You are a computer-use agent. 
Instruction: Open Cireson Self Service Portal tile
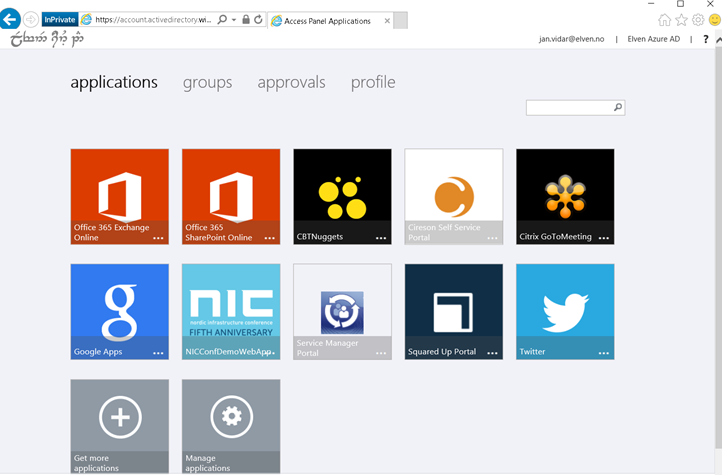tap(454, 197)
